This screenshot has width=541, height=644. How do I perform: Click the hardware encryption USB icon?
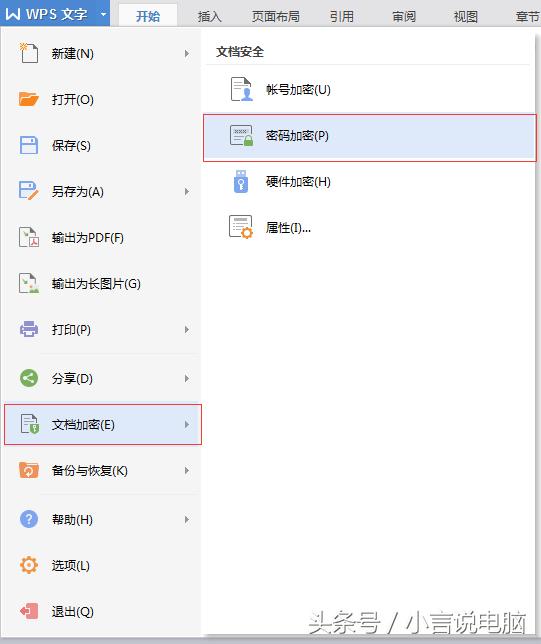click(x=241, y=182)
